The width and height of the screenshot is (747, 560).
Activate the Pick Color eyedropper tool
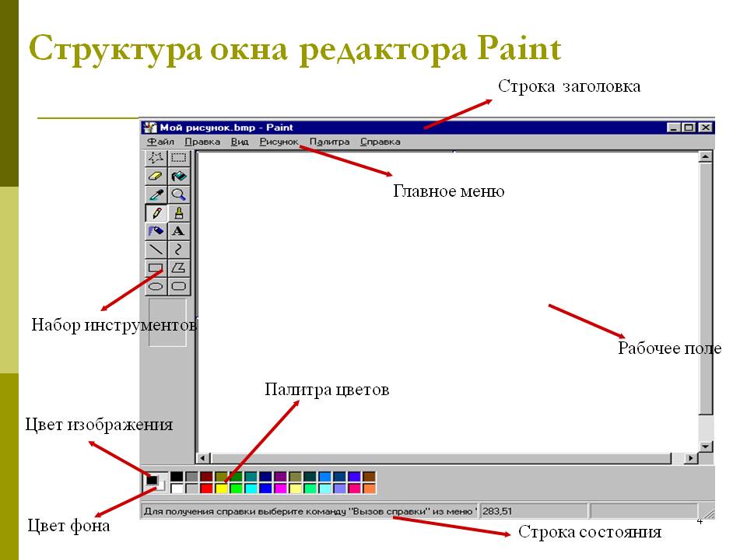(x=156, y=194)
